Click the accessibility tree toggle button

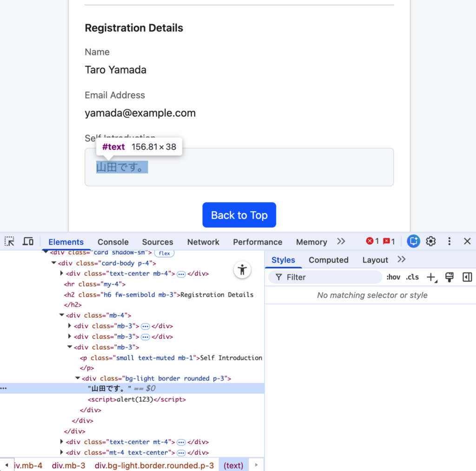pyautogui.click(x=242, y=270)
